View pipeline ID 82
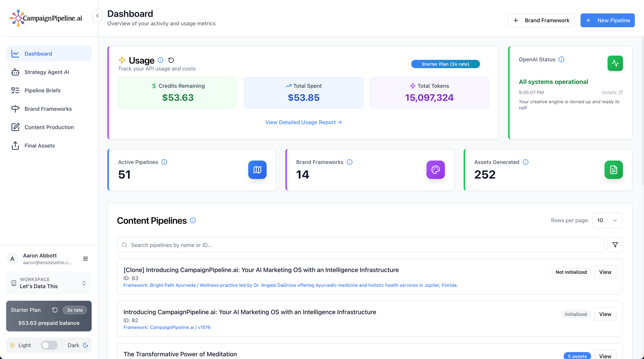Screen dimensions: 644x359 (x=605, y=314)
